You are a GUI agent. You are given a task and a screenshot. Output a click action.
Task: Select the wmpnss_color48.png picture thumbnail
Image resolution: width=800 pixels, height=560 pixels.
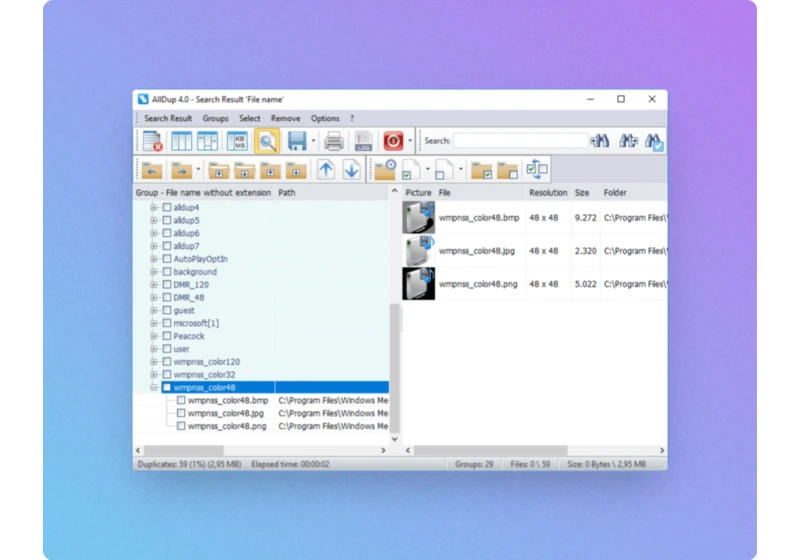pyautogui.click(x=418, y=284)
